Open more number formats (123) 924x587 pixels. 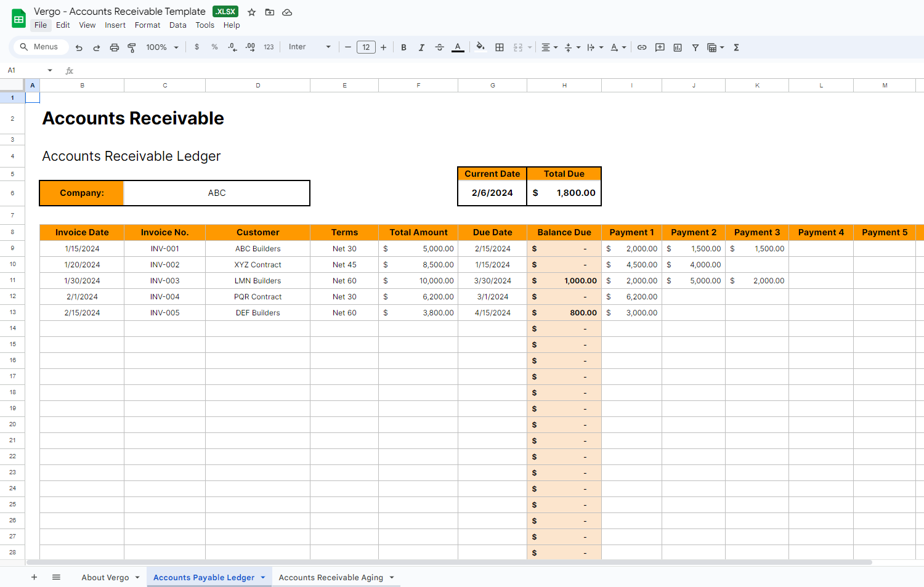(269, 47)
